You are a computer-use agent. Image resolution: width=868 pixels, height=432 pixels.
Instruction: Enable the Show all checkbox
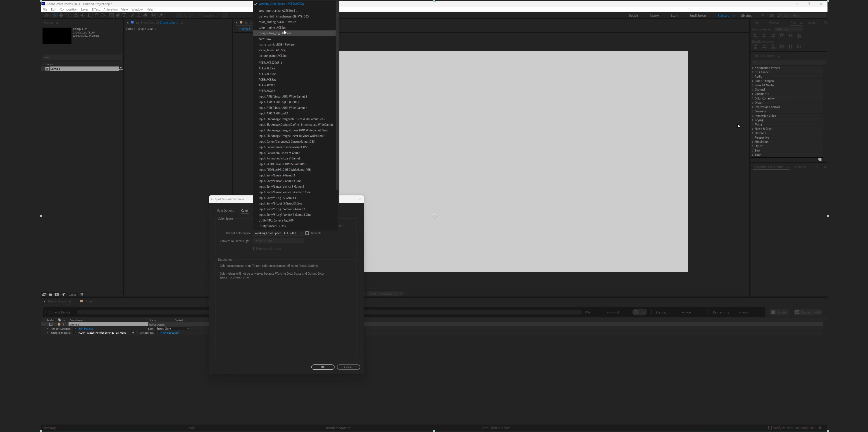click(x=307, y=233)
